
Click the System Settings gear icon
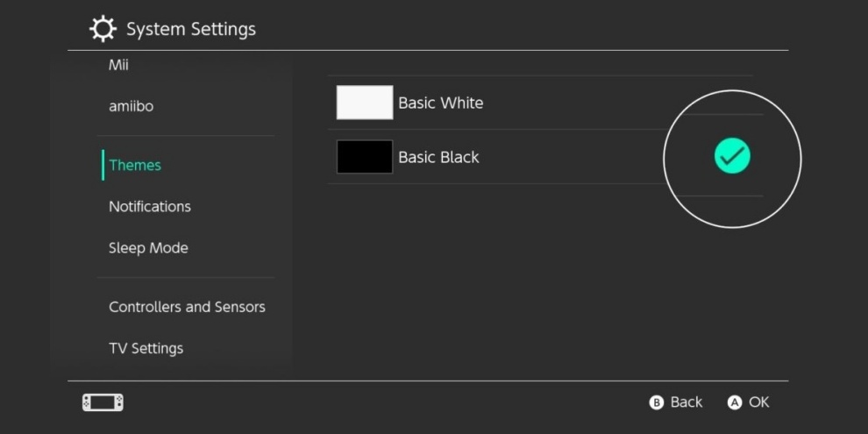tap(103, 29)
